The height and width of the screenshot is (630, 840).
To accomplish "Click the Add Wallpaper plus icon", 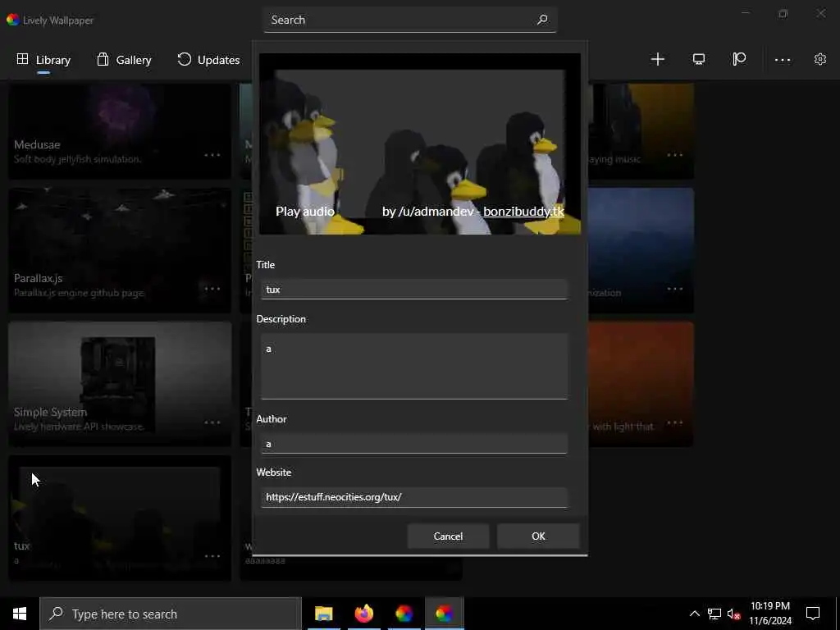I will (x=657, y=59).
